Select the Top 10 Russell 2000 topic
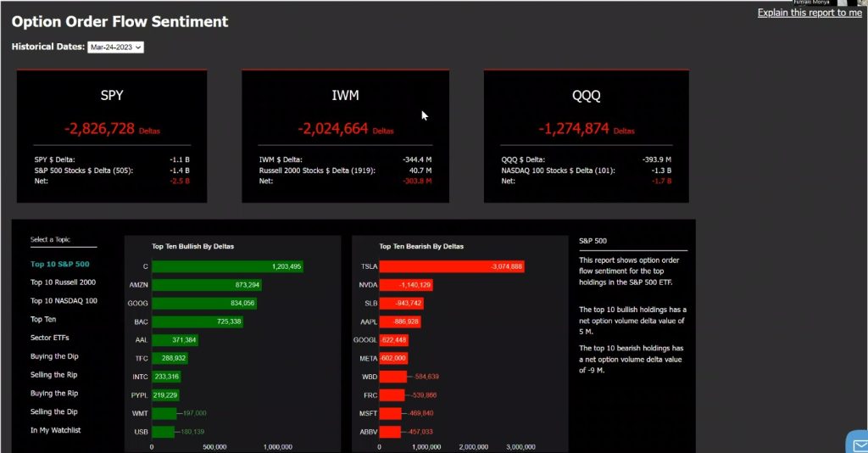The height and width of the screenshot is (453, 868). coord(63,282)
